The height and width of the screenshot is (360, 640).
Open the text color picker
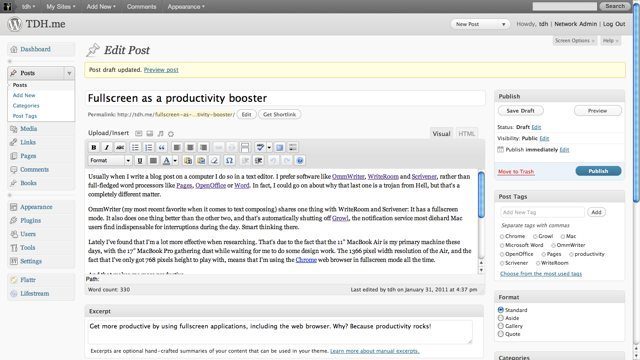tap(166, 160)
